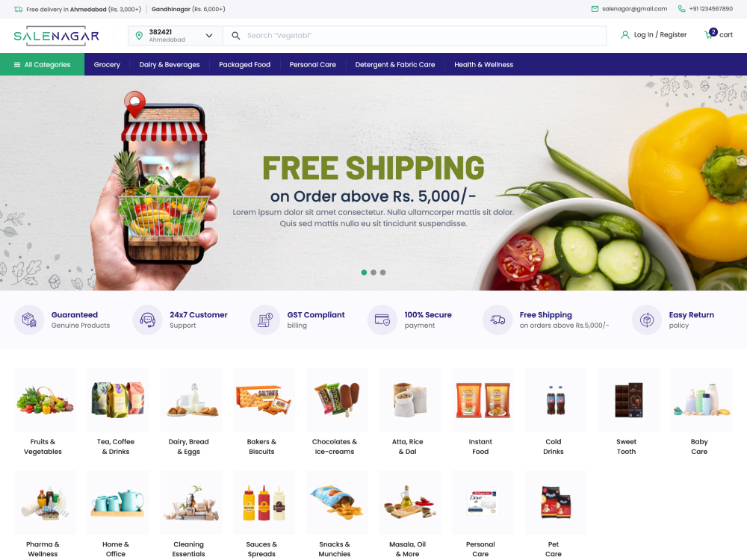747x560 pixels.
Task: Expand the 382421 Ahmedabad location dropdown
Action: 176,36
